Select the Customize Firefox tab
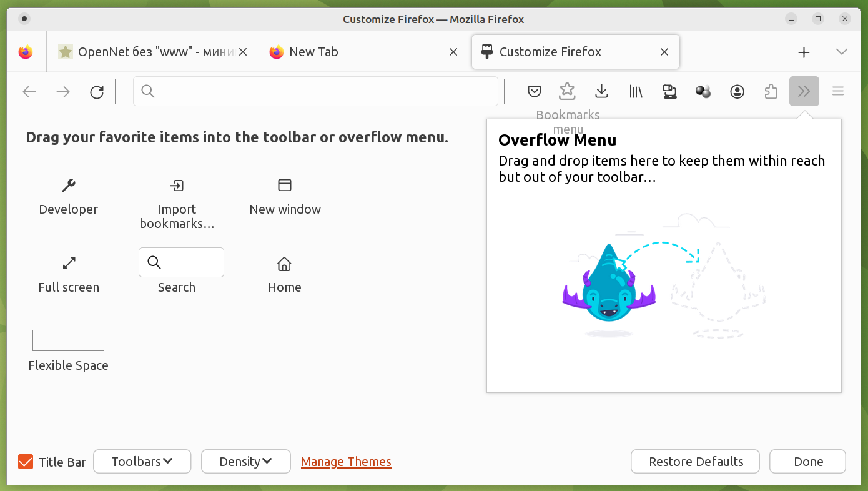The width and height of the screenshot is (868, 491). [575, 52]
